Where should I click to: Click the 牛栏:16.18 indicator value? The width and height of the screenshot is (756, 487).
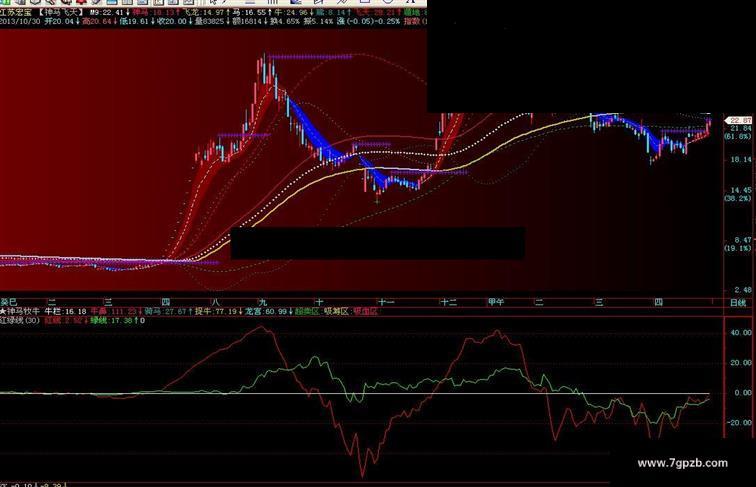[x=66, y=311]
